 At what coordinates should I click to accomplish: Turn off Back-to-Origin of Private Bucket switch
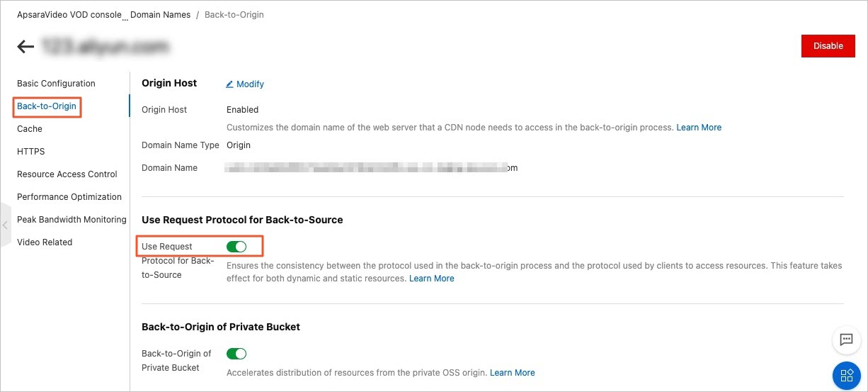(236, 354)
